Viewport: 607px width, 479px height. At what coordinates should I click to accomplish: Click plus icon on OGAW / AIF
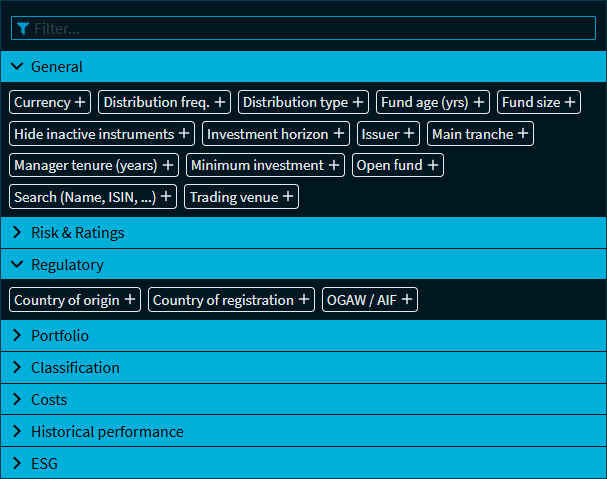pyautogui.click(x=407, y=300)
